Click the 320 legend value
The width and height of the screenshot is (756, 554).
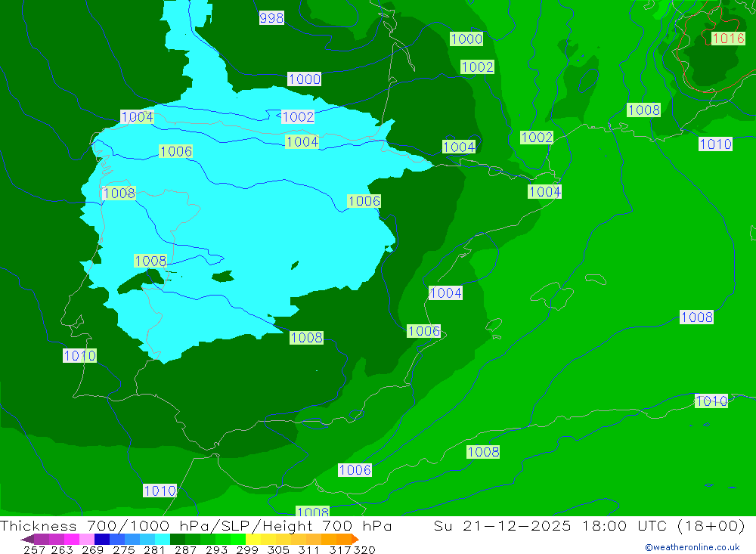tap(364, 549)
